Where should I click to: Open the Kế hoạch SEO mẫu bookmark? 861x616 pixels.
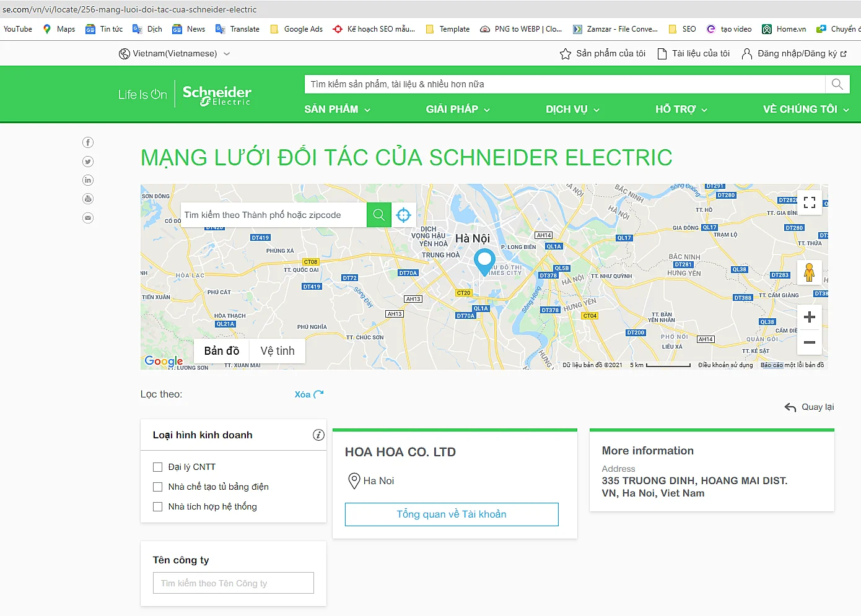pos(374,29)
